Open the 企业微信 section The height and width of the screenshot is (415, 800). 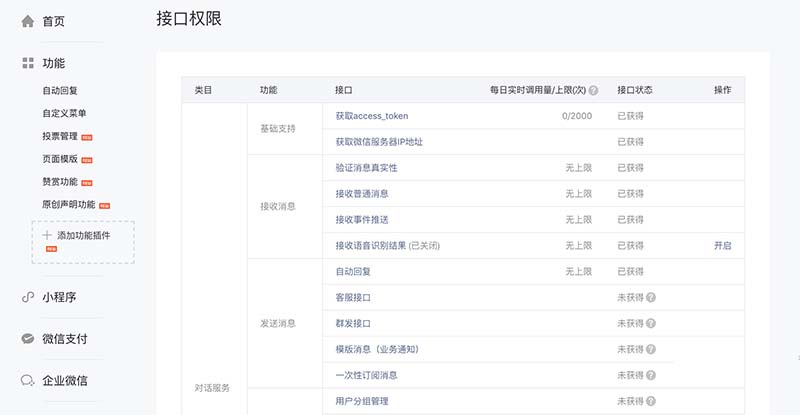click(x=65, y=380)
